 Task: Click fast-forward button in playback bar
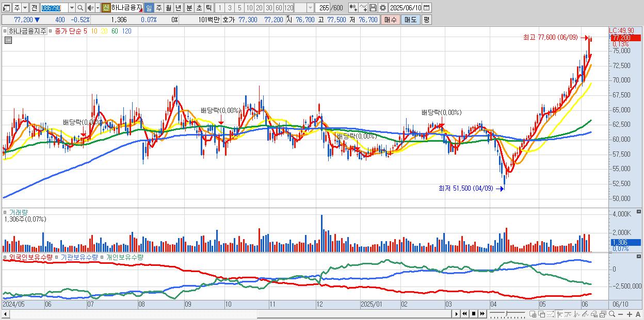482,314
